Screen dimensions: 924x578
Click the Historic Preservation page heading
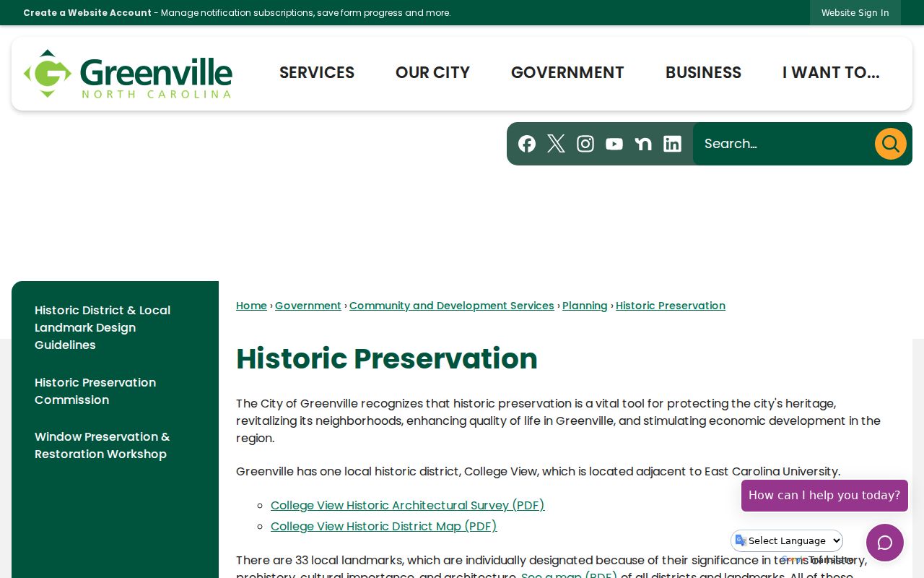click(387, 359)
